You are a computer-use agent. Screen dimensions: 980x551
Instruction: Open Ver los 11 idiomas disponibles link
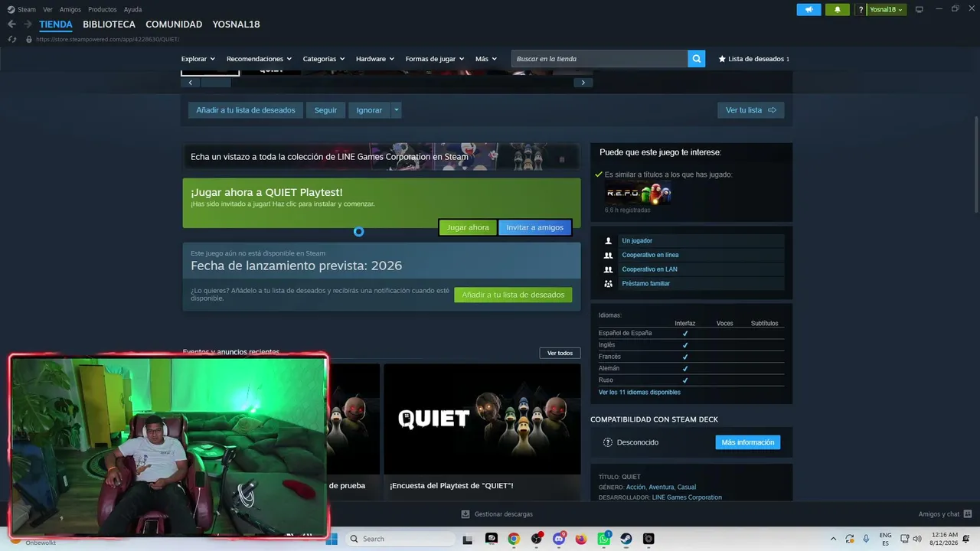(x=639, y=393)
